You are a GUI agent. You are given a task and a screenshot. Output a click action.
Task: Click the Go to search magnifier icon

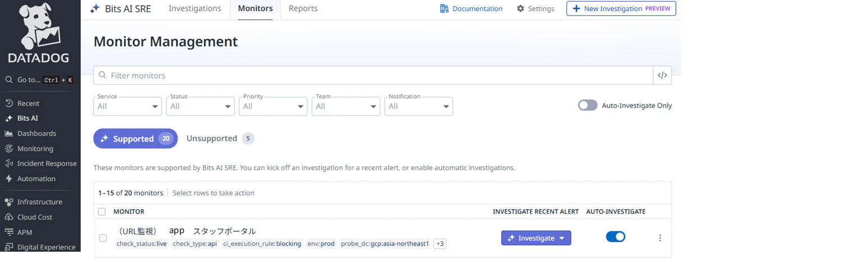[x=9, y=80]
